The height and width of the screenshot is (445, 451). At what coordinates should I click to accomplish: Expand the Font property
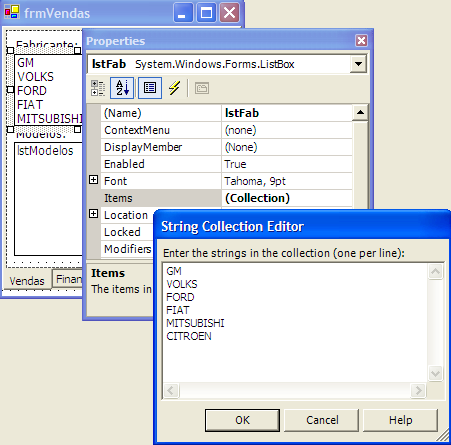(94, 180)
